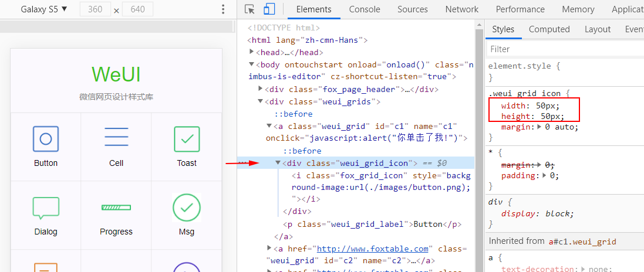The height and width of the screenshot is (272, 644).
Task: Collapse the weui_grids div node
Action: point(261,101)
